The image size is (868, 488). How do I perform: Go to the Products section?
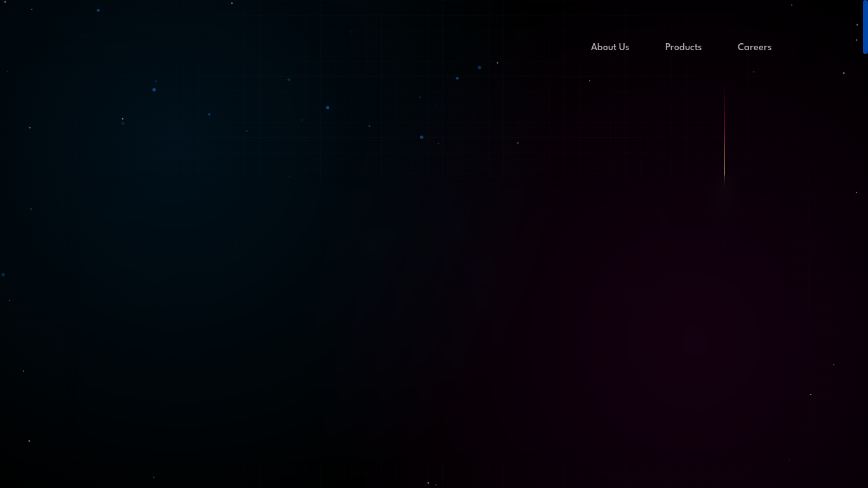pos(683,47)
